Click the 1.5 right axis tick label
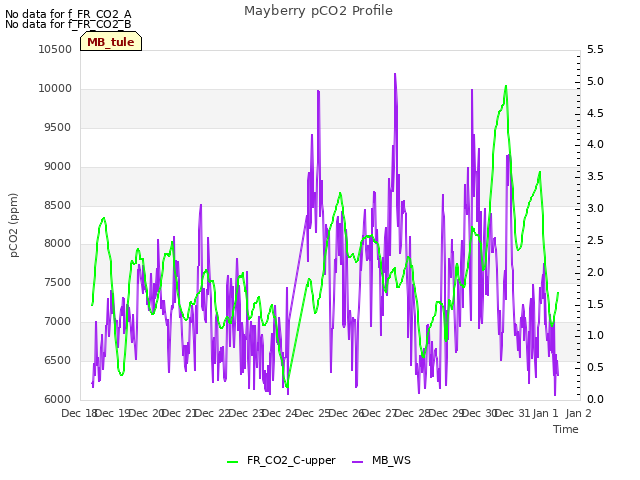This screenshot has height=480, width=640. 595,304
